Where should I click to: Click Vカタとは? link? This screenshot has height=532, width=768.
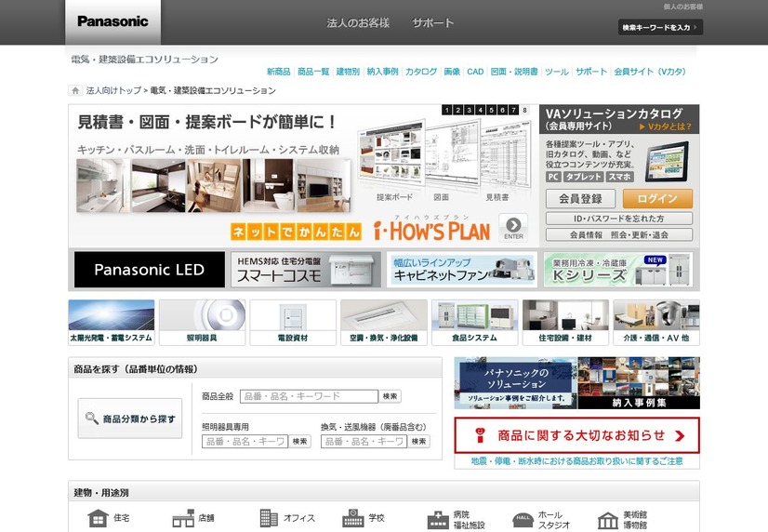coord(665,126)
